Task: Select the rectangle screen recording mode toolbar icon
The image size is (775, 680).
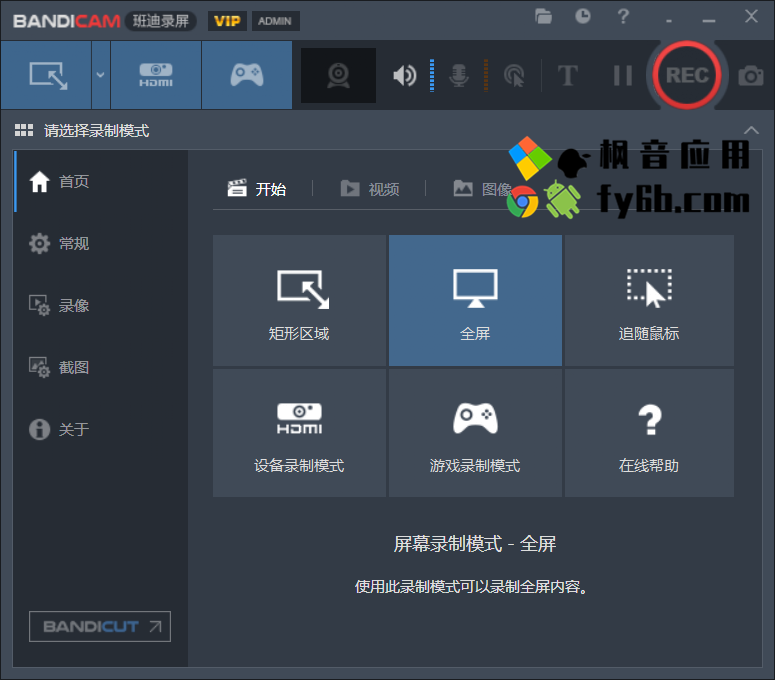Action: coord(46,75)
